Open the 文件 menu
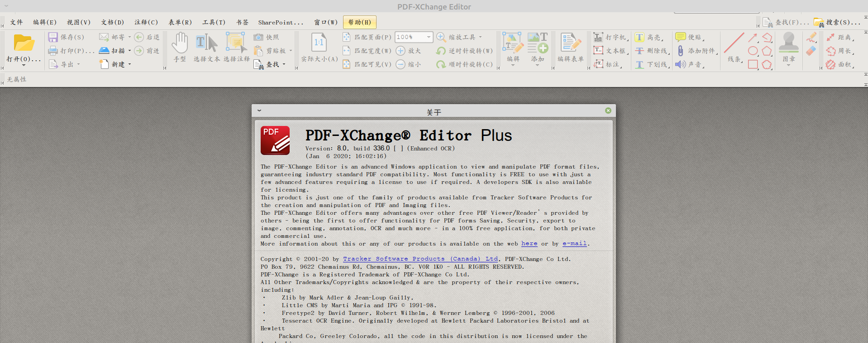Image resolution: width=868 pixels, height=343 pixels. click(16, 22)
